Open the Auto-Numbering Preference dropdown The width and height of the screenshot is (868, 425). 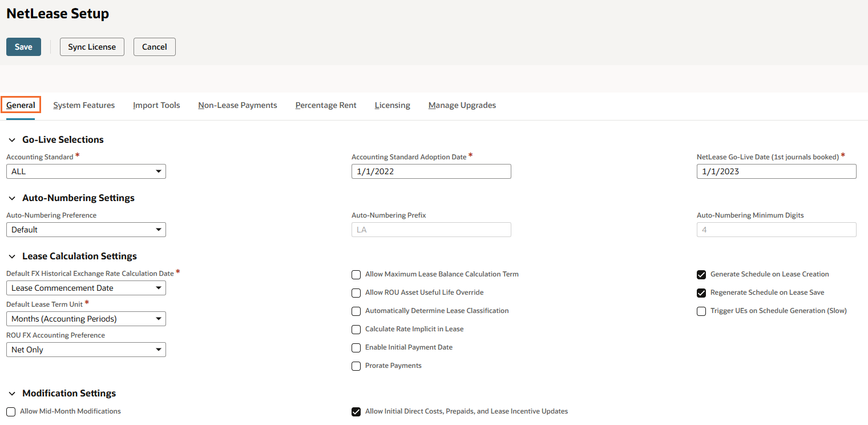[x=86, y=230]
